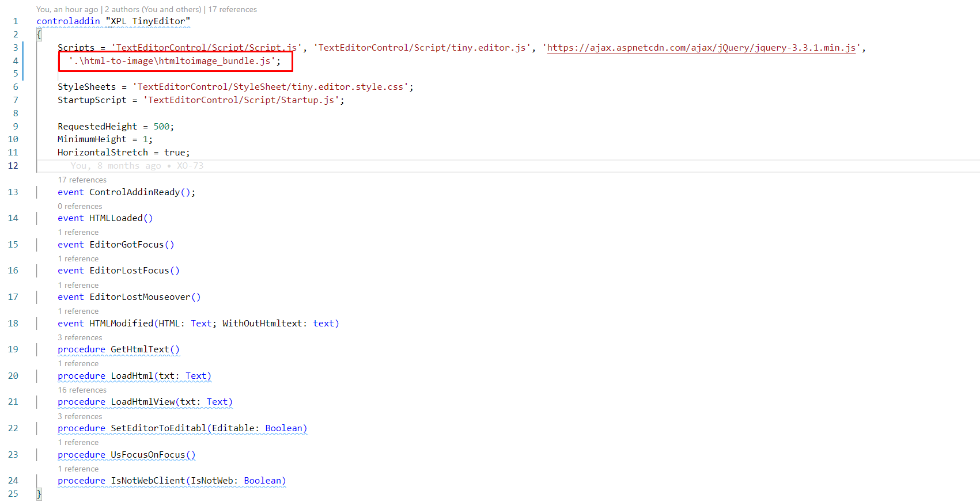Click line number 4 in gutter
The image size is (980, 502).
(16, 61)
